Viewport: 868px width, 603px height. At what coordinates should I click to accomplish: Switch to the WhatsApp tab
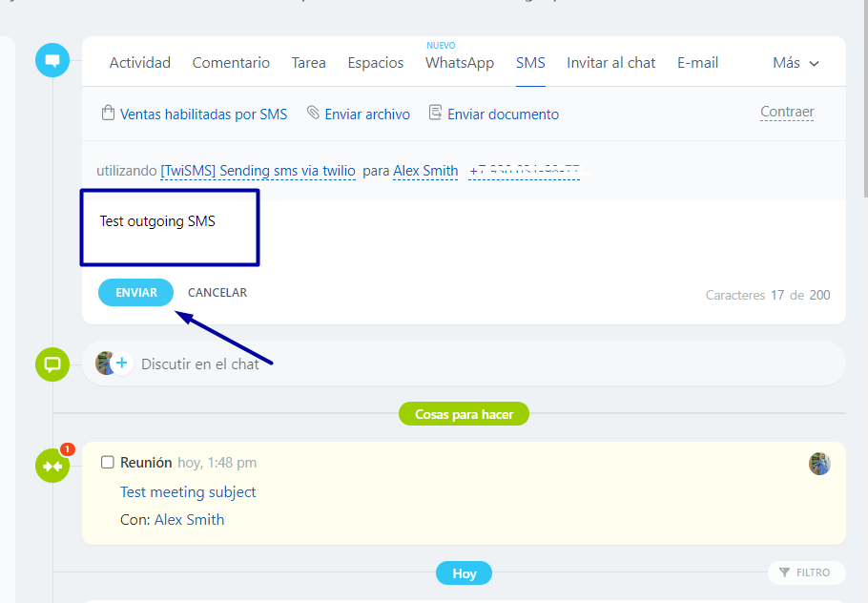tap(459, 63)
